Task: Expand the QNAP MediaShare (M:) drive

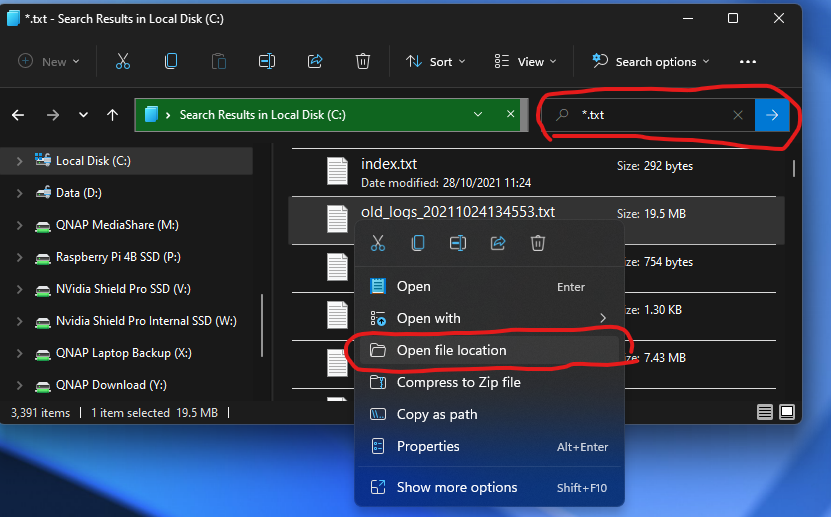Action: click(19, 225)
